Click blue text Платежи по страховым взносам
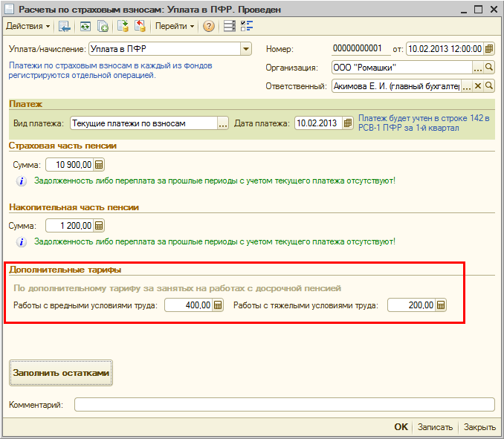 110,71
